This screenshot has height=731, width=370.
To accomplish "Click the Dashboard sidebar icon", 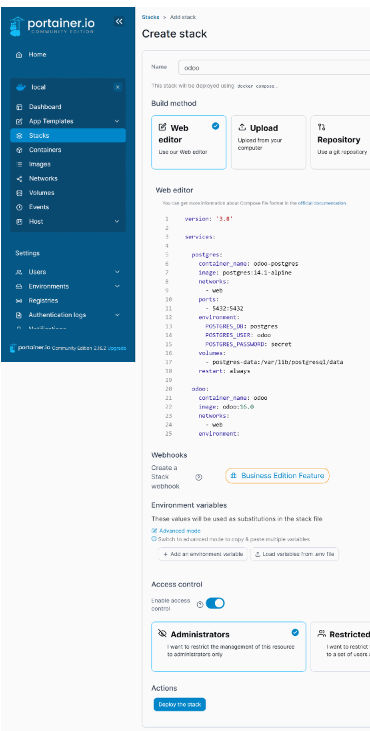I will (19, 107).
